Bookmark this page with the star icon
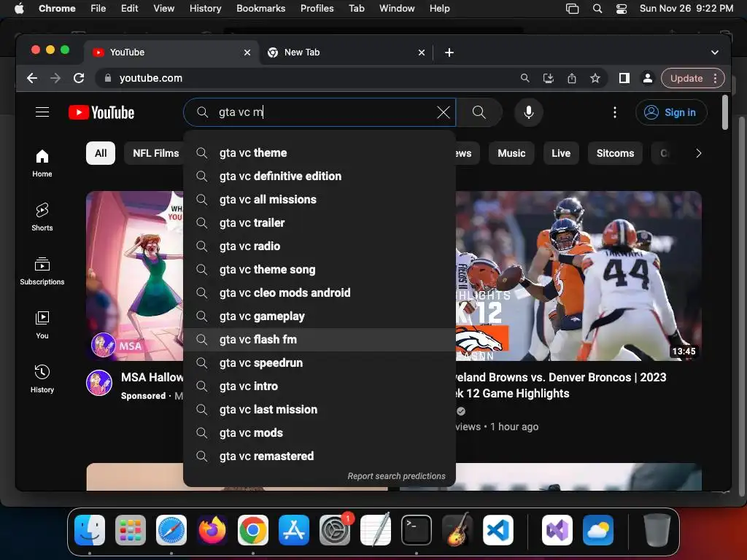747x560 pixels. point(595,78)
